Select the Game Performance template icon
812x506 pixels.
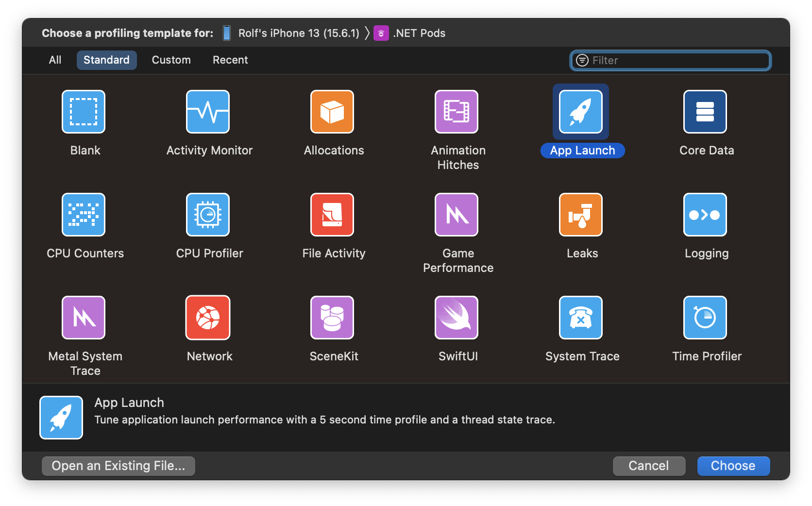457,215
